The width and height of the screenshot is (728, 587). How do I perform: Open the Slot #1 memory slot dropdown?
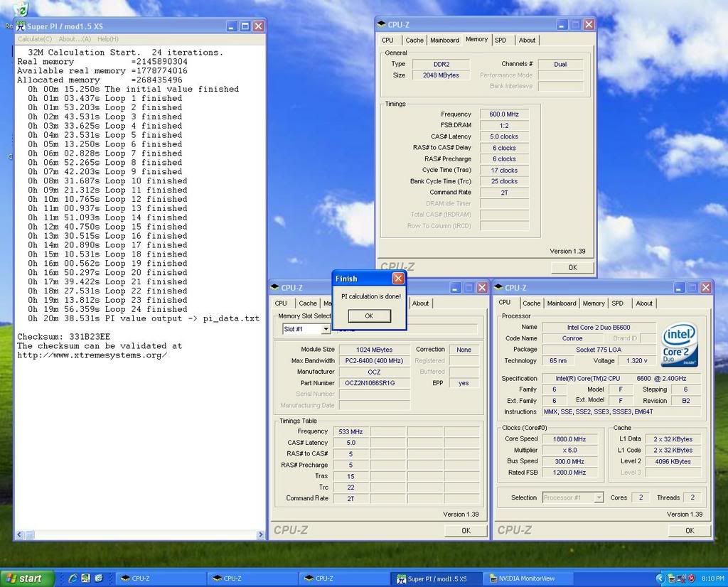pos(326,329)
